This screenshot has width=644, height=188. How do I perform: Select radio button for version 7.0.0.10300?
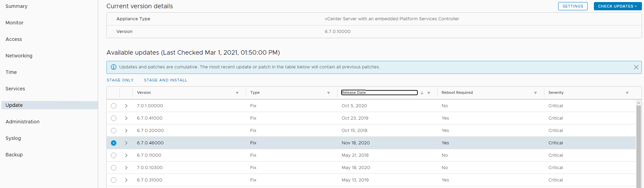[114, 168]
